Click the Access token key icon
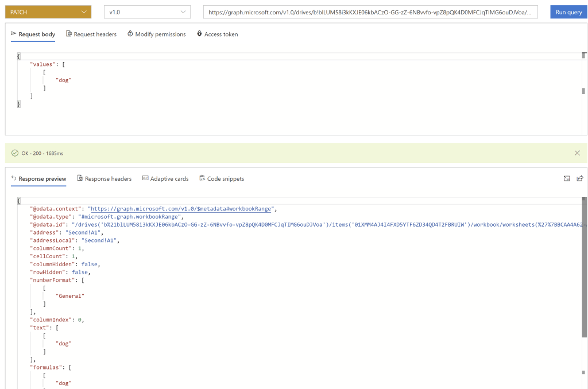 tap(199, 34)
